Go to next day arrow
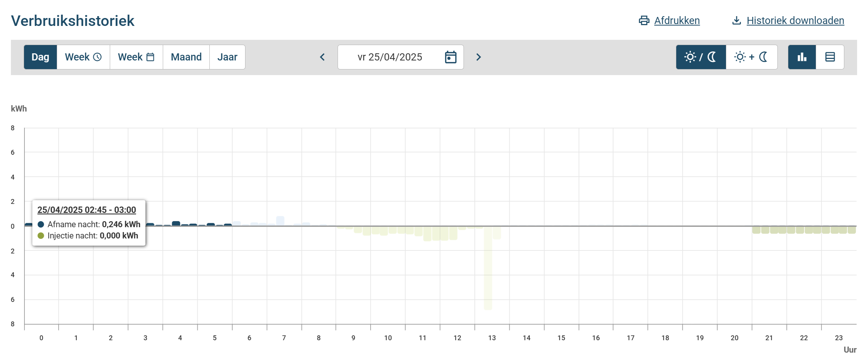 point(478,57)
